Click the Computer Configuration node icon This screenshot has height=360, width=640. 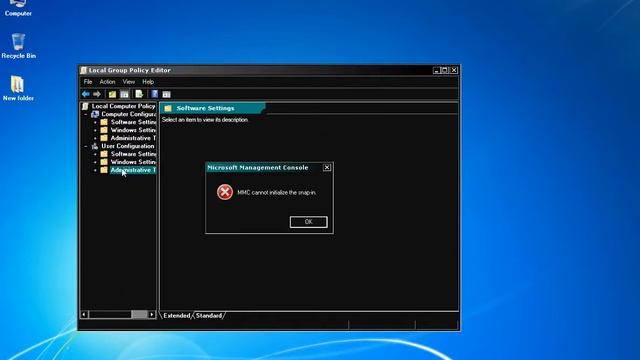95,114
